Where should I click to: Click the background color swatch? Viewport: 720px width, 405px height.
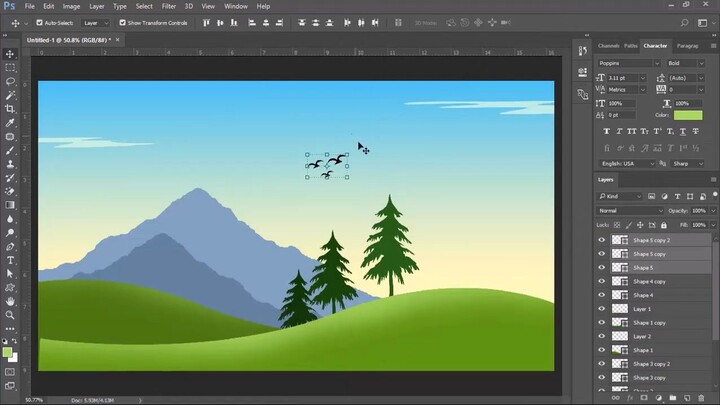pos(14,359)
